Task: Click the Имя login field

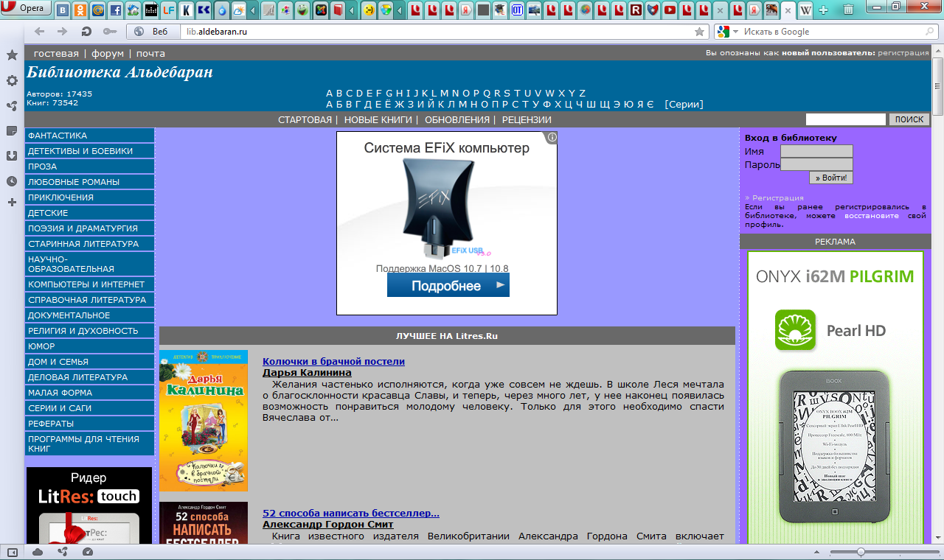Action: (816, 151)
